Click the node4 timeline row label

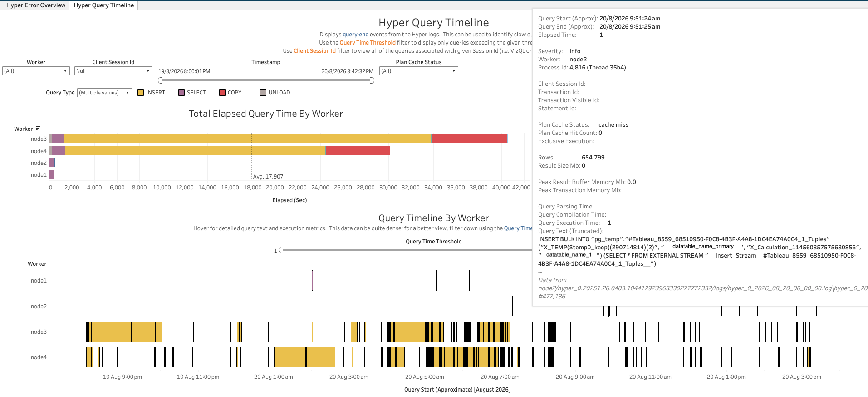pyautogui.click(x=39, y=357)
